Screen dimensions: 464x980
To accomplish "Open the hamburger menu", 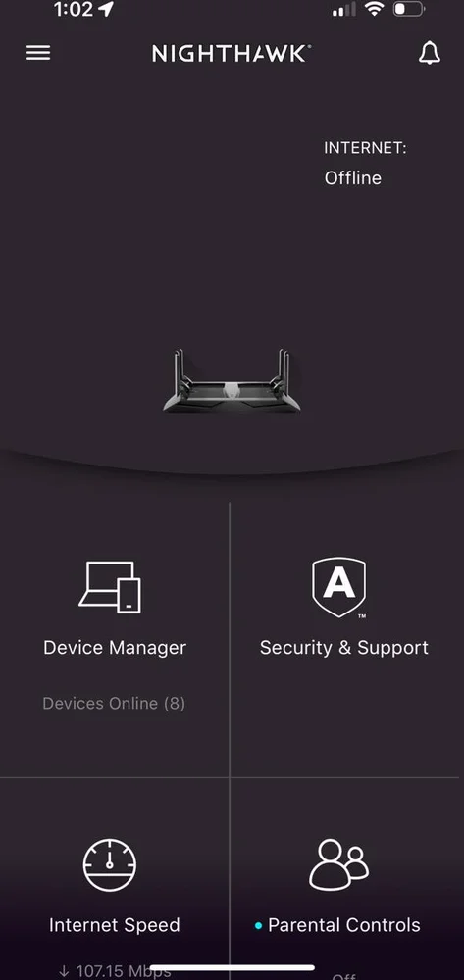I will click(x=38, y=53).
